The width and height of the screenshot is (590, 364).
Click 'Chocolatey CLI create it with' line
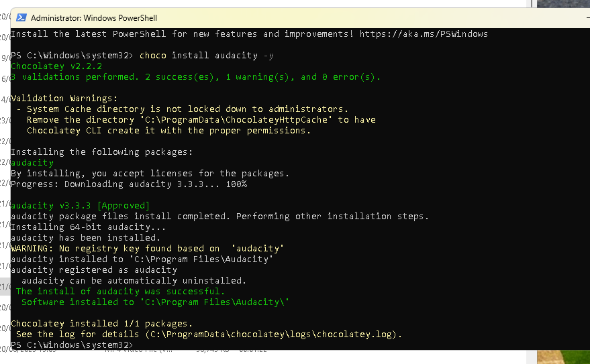pyautogui.click(x=169, y=130)
